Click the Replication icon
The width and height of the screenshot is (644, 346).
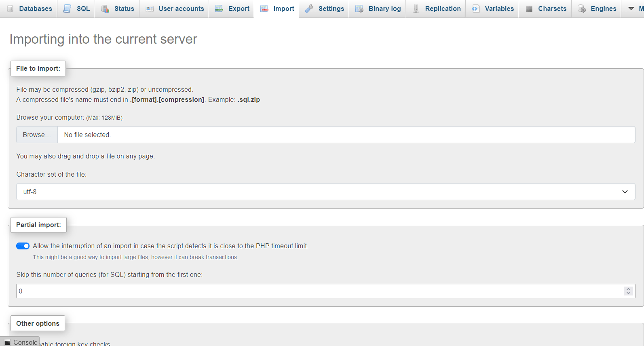416,8
